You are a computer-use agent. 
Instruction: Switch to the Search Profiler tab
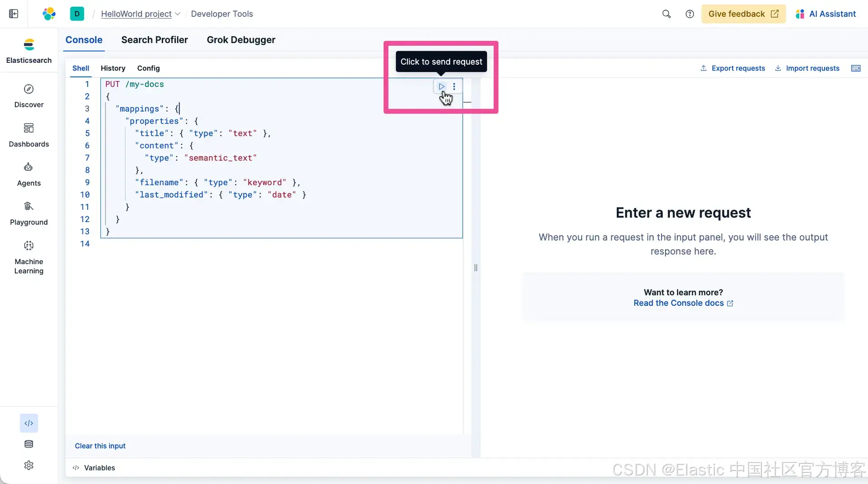(155, 40)
